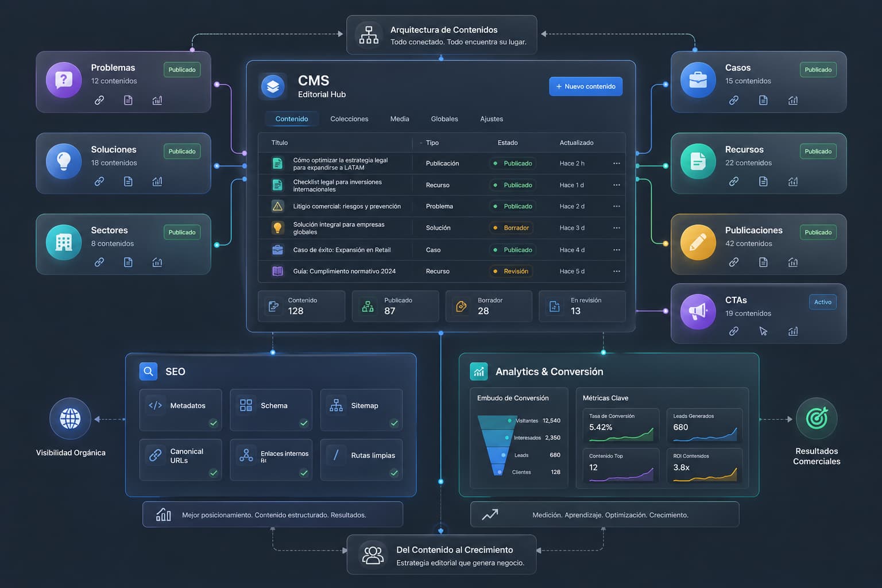The width and height of the screenshot is (882, 588).
Task: Toggle the Metadatos checkmark
Action: pos(214,423)
